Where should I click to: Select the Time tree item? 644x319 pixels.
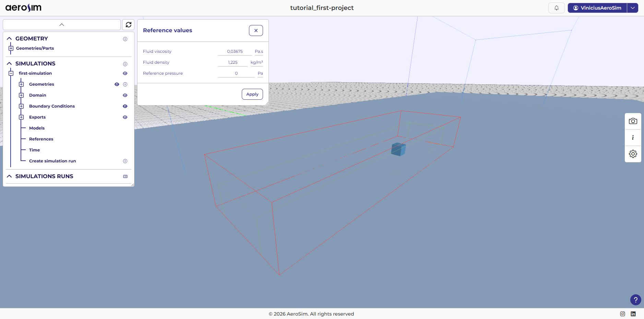click(34, 150)
